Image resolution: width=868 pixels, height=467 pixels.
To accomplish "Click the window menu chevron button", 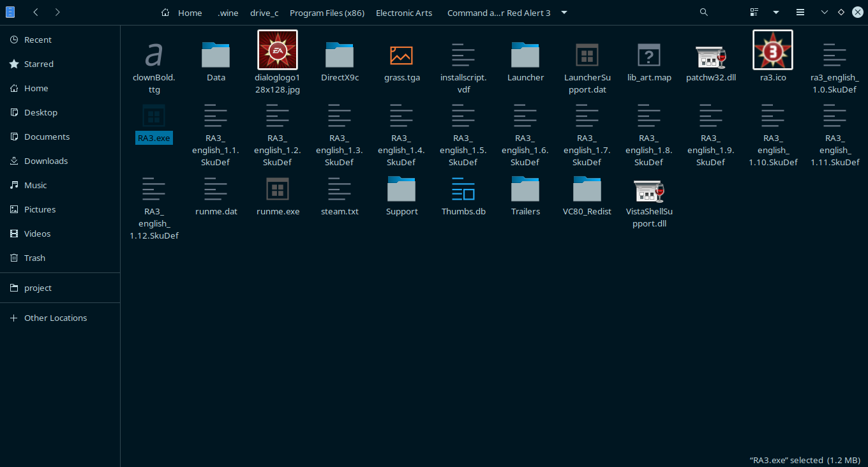I will (825, 12).
